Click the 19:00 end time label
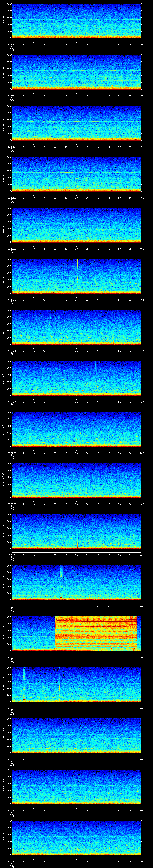 coord(141,249)
